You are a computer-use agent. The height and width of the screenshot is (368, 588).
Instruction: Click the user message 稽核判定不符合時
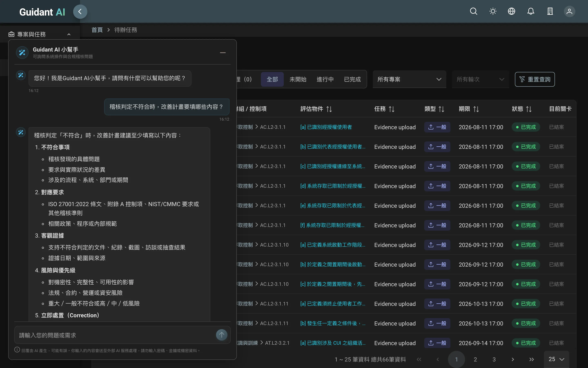(167, 107)
